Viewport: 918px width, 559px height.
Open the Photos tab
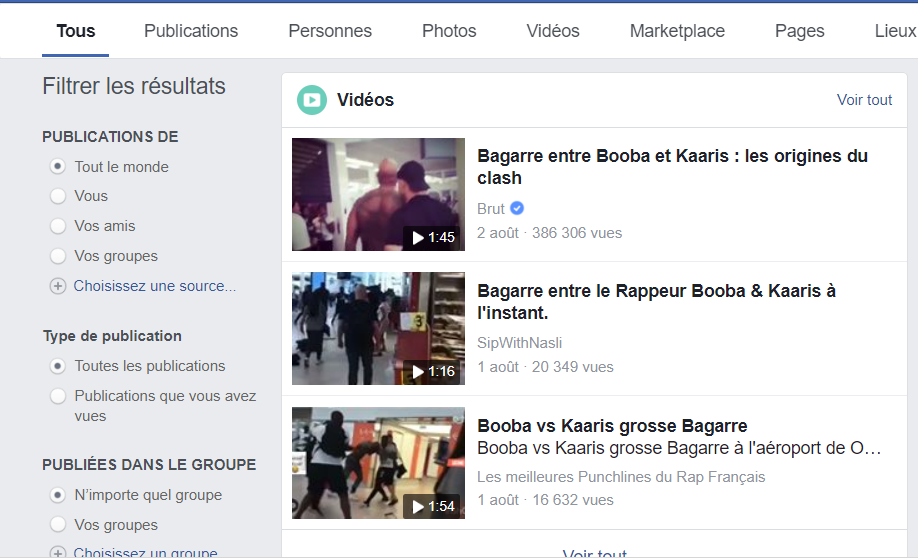[449, 31]
